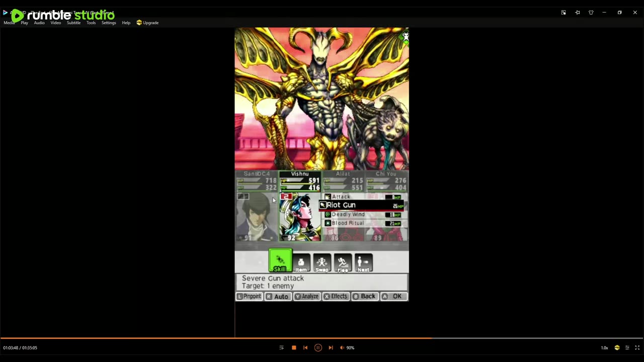644x362 pixels.
Task: Open the Audio menu
Action: 39,23
